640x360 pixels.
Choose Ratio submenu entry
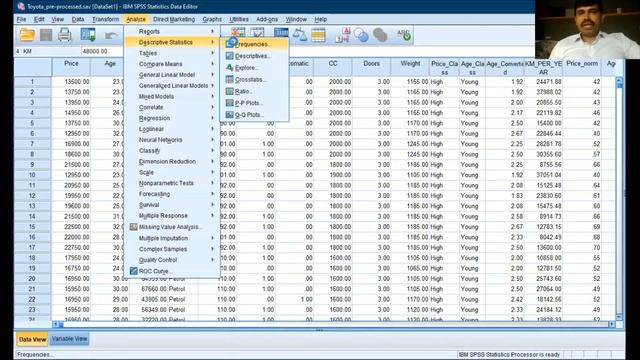(x=255, y=91)
